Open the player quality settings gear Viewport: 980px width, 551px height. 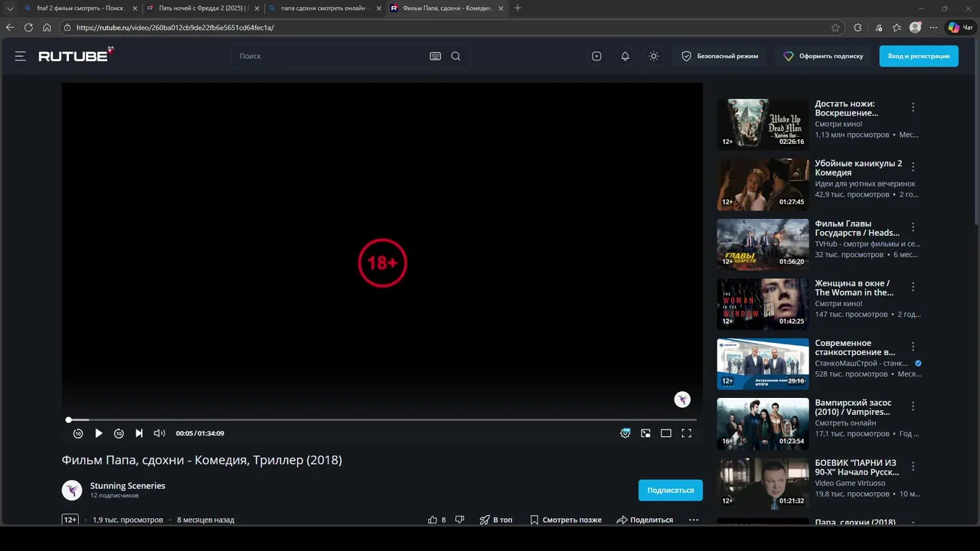point(626,433)
